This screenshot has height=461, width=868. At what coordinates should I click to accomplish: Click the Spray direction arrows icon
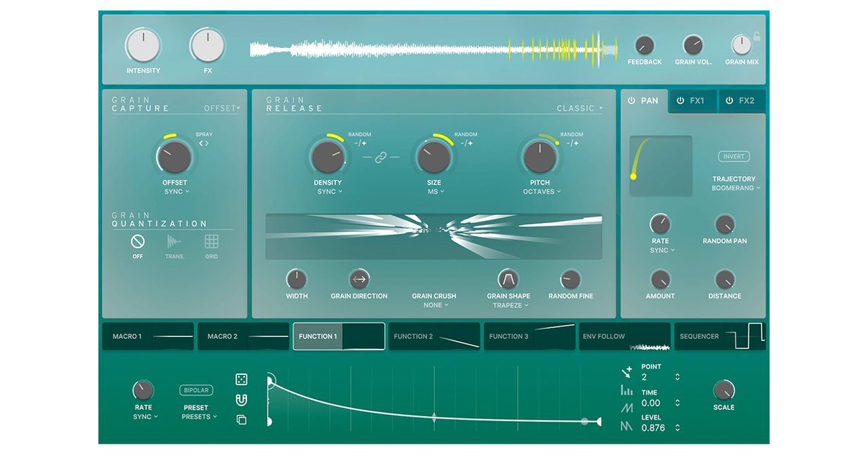point(204,143)
